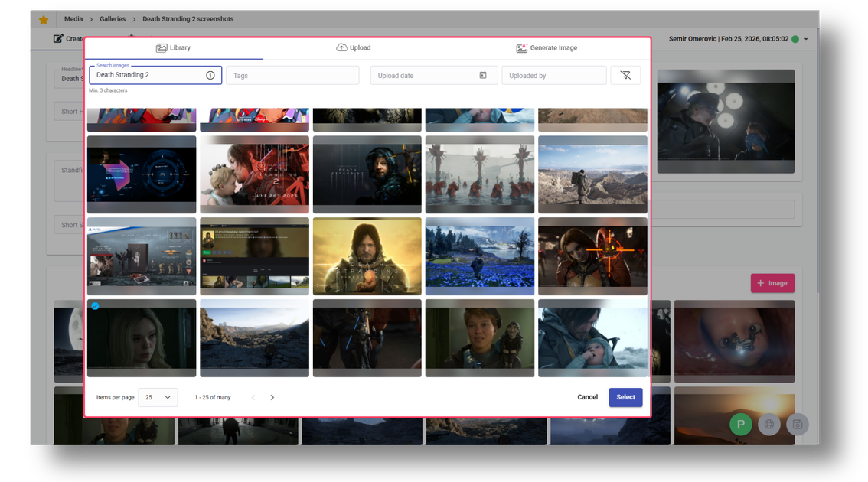
Task: Click the Select button
Action: 625,397
